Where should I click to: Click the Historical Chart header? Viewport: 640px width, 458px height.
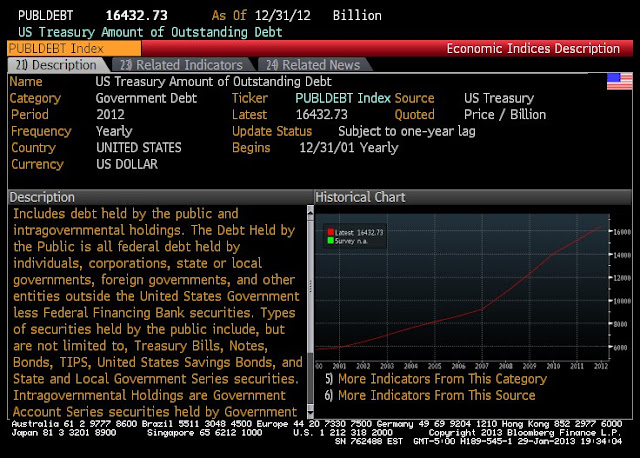point(473,197)
